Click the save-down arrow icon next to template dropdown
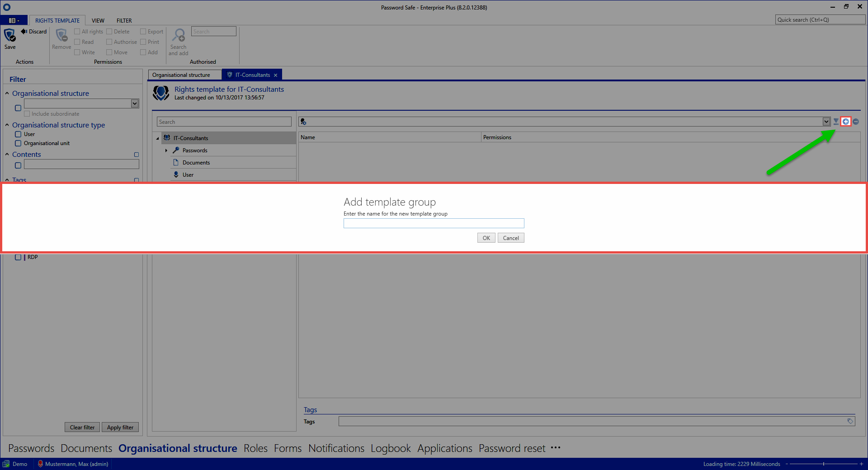The image size is (868, 470). click(836, 122)
